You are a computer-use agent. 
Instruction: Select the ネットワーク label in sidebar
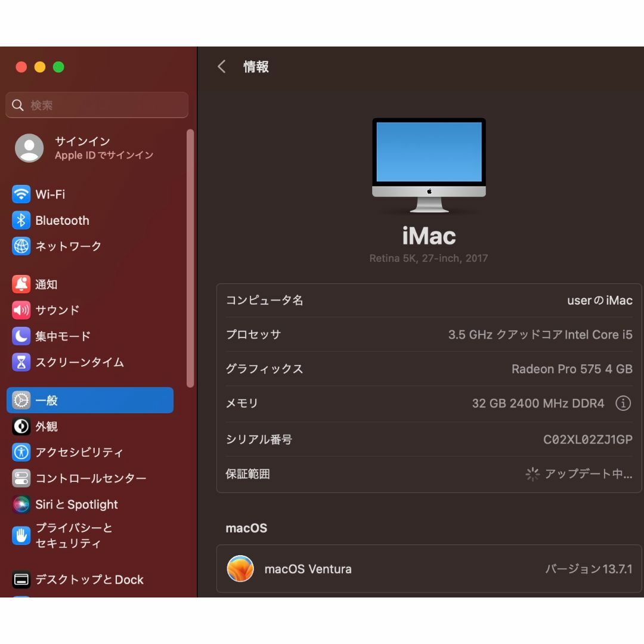click(x=68, y=246)
